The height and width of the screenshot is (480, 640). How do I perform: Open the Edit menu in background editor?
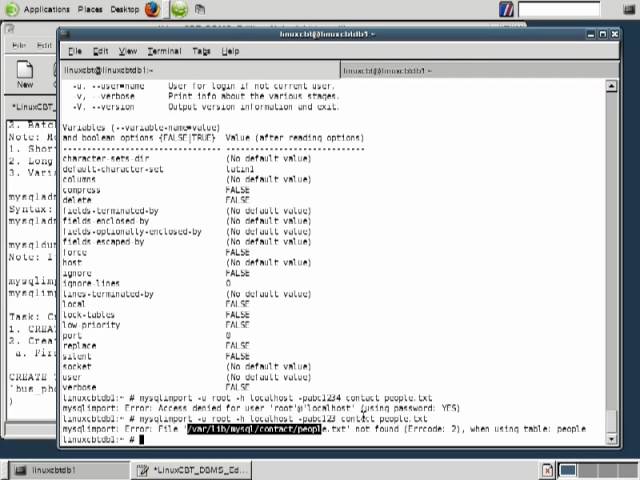pos(44,45)
